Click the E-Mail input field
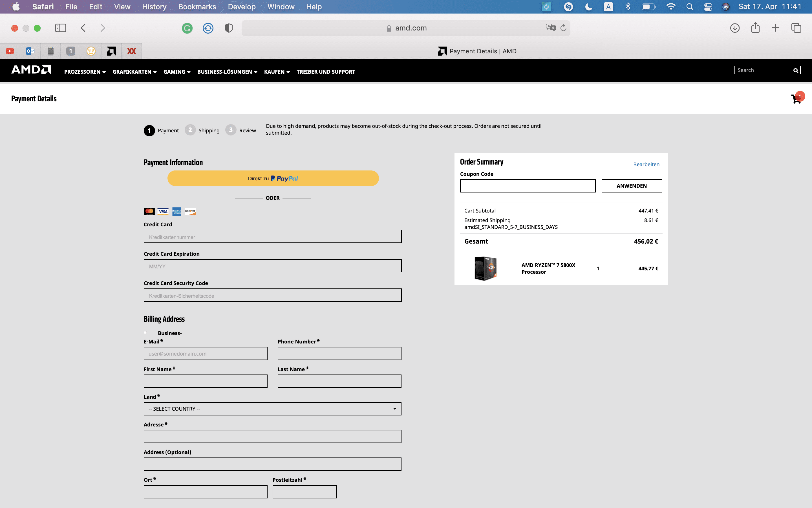The image size is (812, 508). click(x=205, y=353)
